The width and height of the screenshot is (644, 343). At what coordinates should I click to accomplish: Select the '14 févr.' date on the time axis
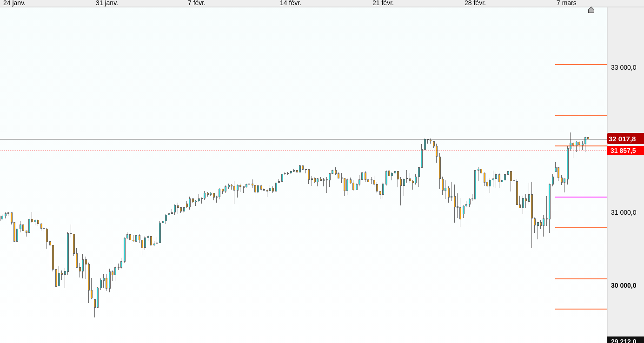tap(291, 3)
